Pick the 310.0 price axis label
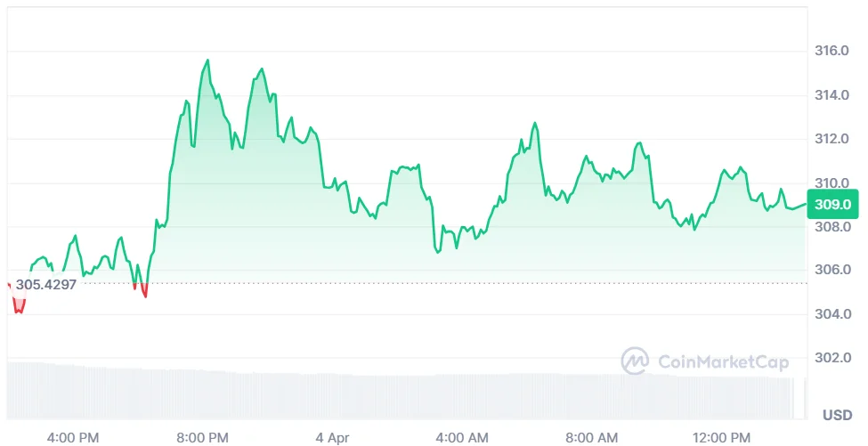Viewport: 868px width, 446px height. tap(832, 183)
